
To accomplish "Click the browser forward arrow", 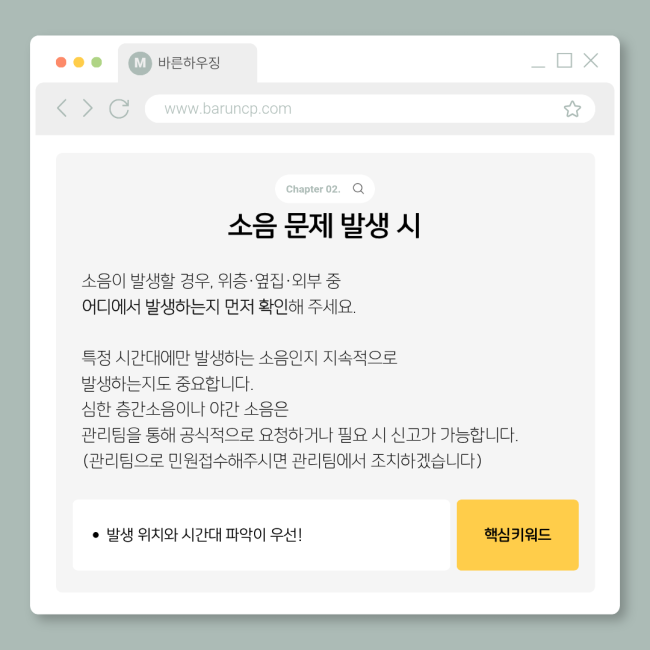I will click(88, 109).
